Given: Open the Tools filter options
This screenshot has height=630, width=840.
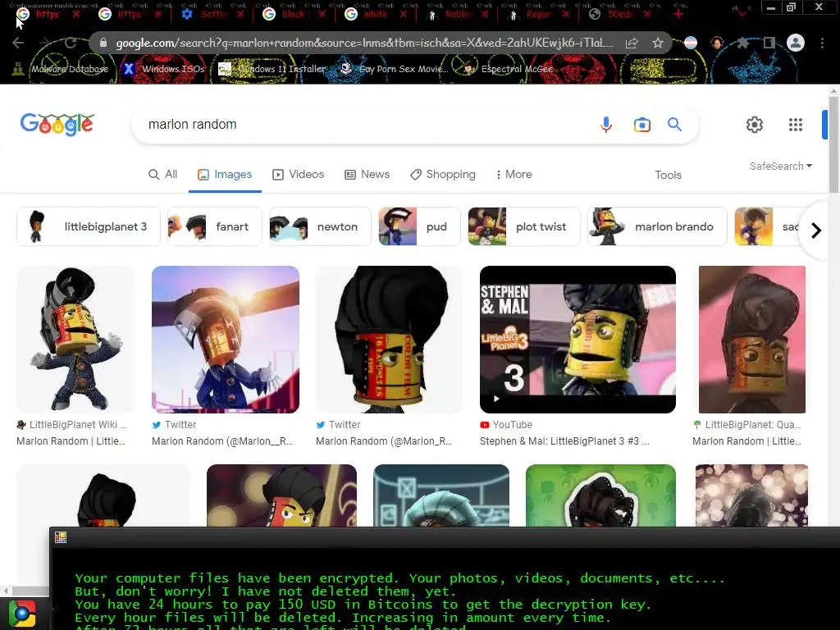Looking at the screenshot, I should click(668, 175).
